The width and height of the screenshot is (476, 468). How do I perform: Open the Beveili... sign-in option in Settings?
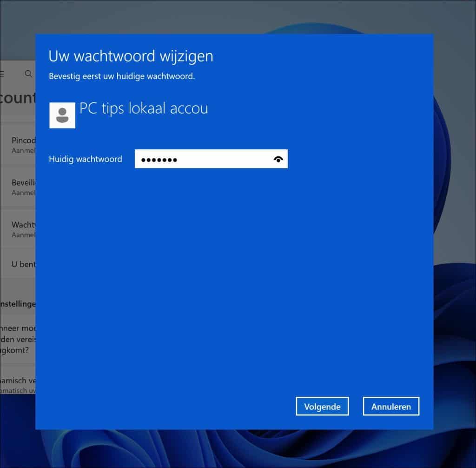(18, 187)
